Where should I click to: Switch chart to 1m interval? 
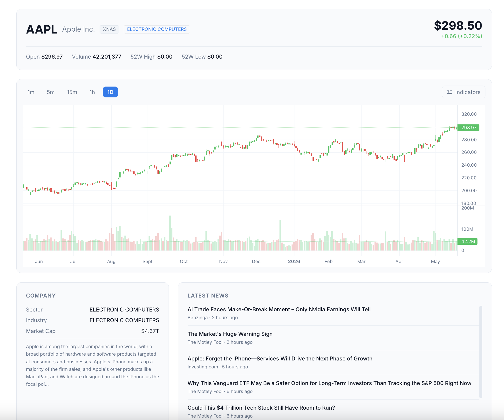pos(31,92)
